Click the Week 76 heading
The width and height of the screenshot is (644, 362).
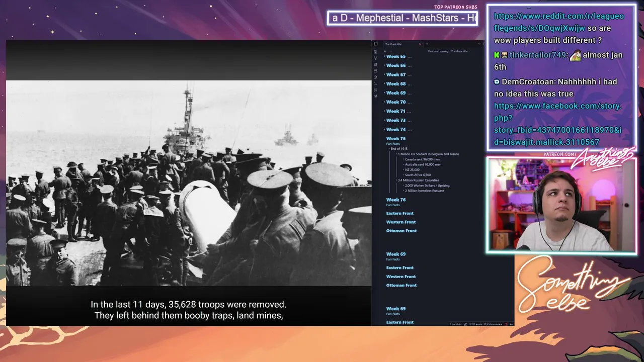(x=396, y=200)
